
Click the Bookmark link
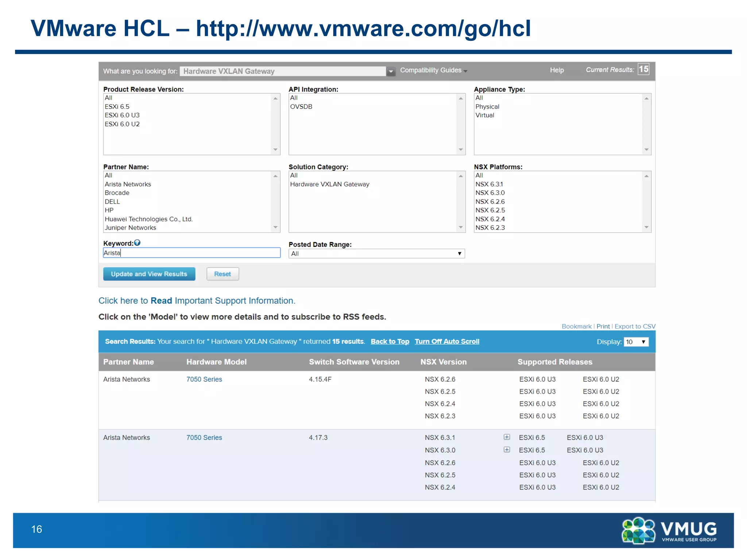click(x=576, y=326)
